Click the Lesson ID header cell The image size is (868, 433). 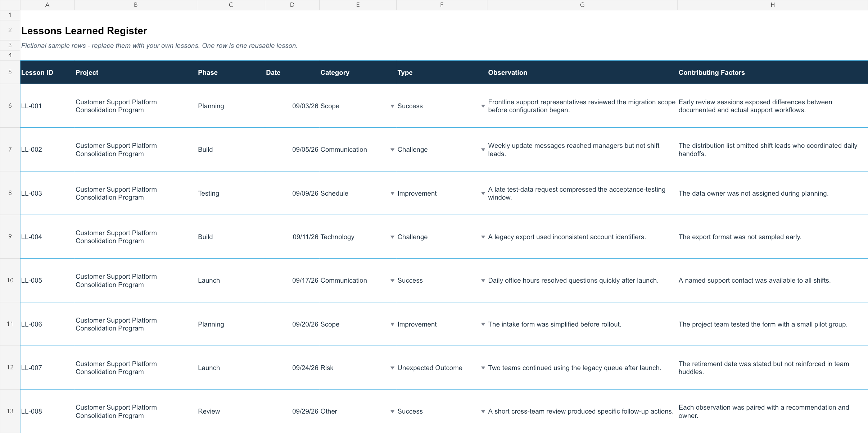pyautogui.click(x=47, y=72)
